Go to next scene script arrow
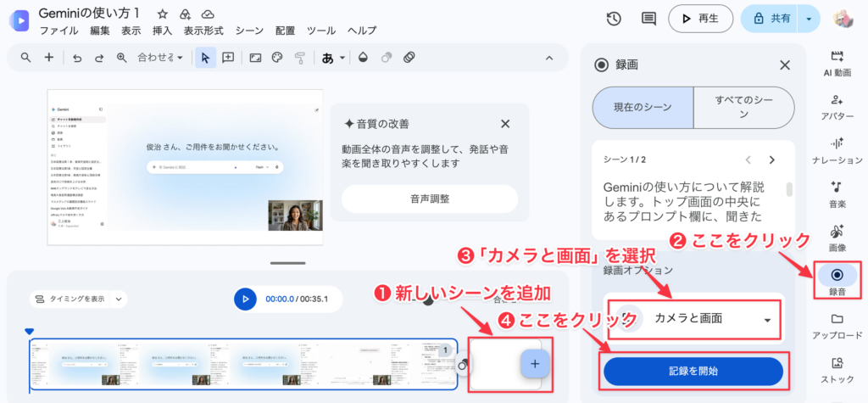Screen dimensions: 868x403 point(771,160)
